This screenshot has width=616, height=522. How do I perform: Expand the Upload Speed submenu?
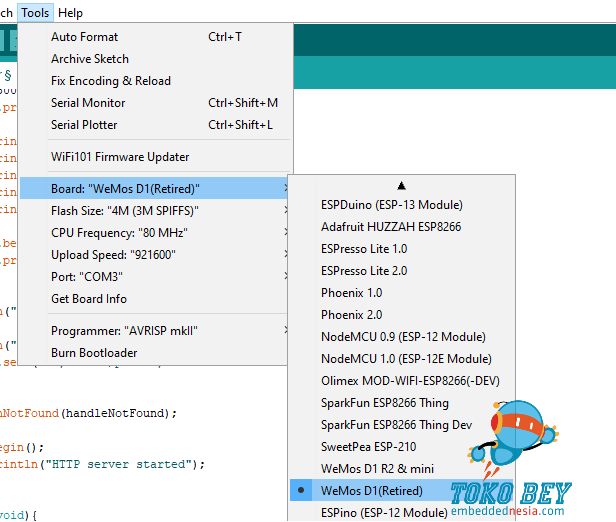click(x=156, y=255)
